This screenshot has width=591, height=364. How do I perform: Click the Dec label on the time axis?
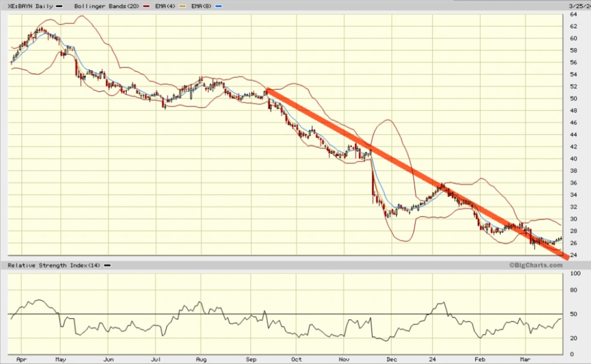[x=391, y=359]
